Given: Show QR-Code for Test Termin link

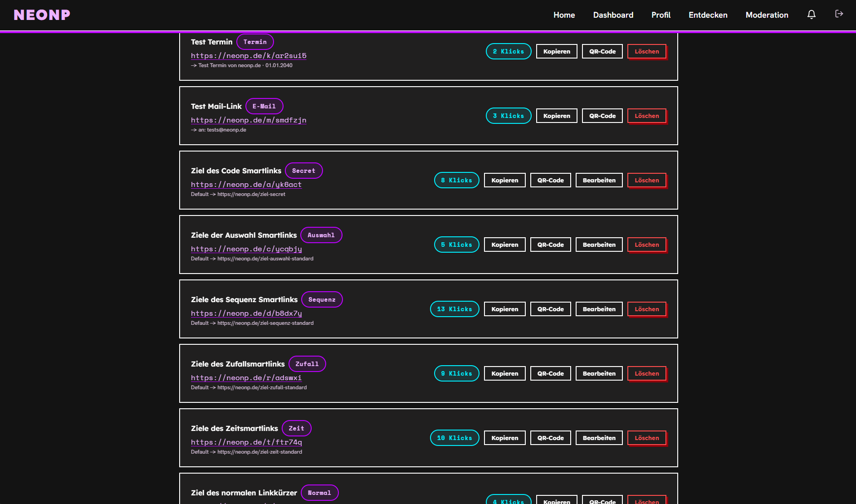Looking at the screenshot, I should pos(602,51).
